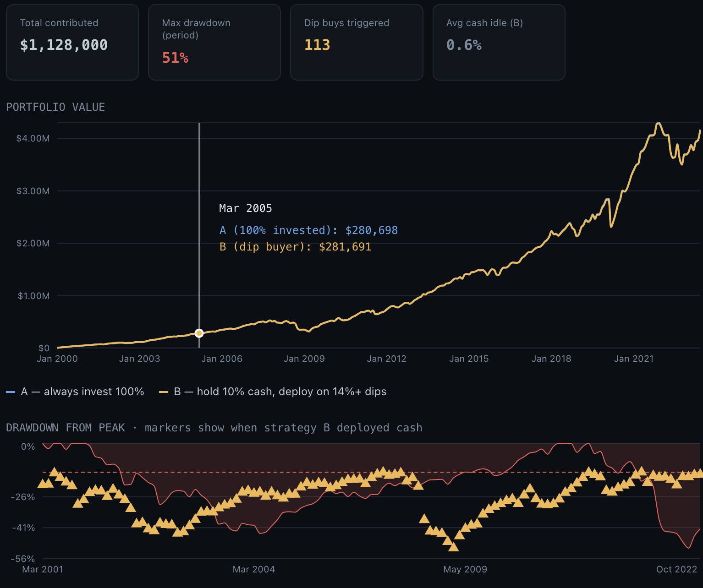
Task: Click the Mar 2001 drawdown axis label
Action: tap(43, 569)
